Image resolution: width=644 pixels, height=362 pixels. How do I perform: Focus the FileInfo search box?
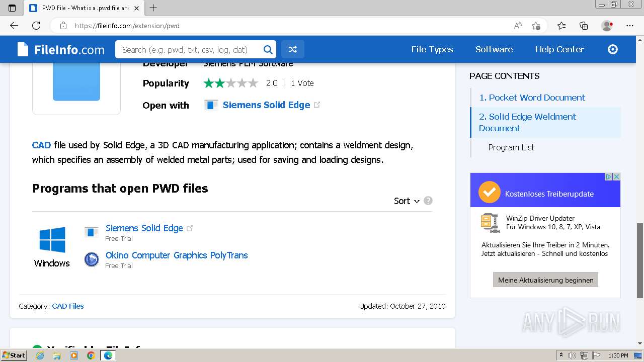click(190, 49)
